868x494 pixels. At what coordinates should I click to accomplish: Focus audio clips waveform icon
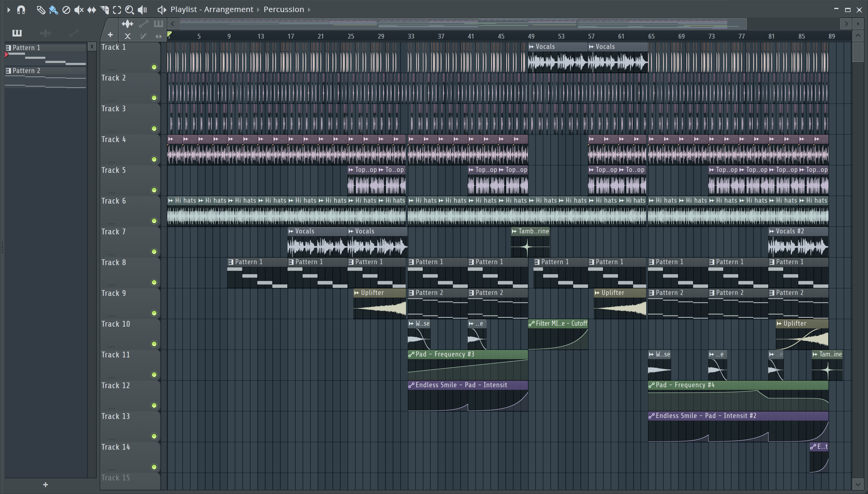[x=127, y=24]
